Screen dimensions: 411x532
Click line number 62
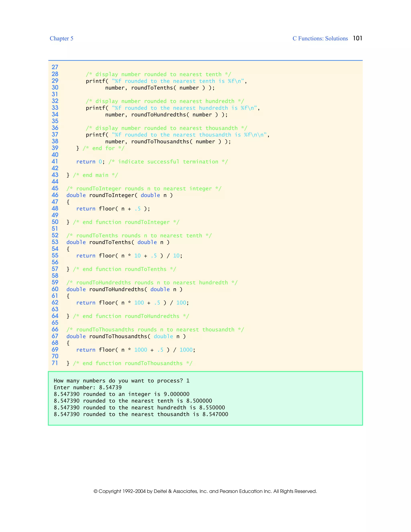click(55, 303)
